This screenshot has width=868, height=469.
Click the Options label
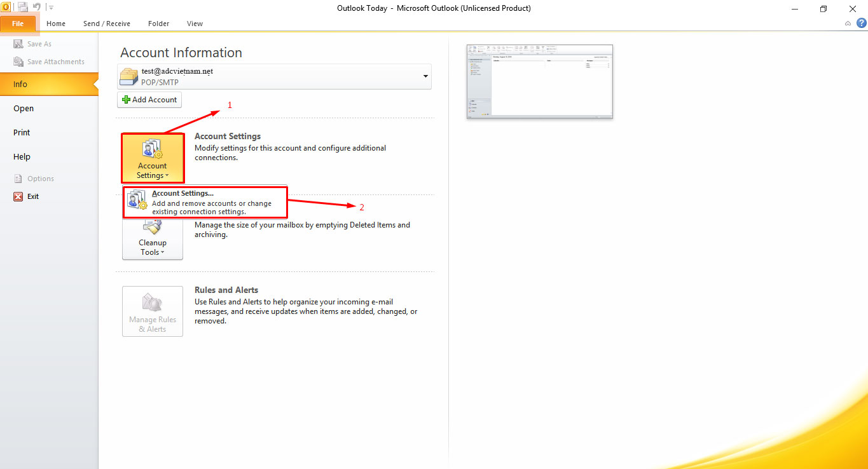point(41,179)
